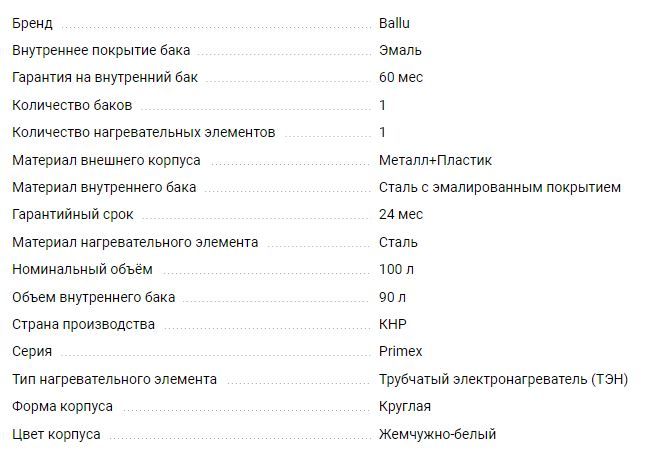Viewport: 657px width, 459px height.
Task: Select the Металл+Пластик value
Action: (435, 160)
